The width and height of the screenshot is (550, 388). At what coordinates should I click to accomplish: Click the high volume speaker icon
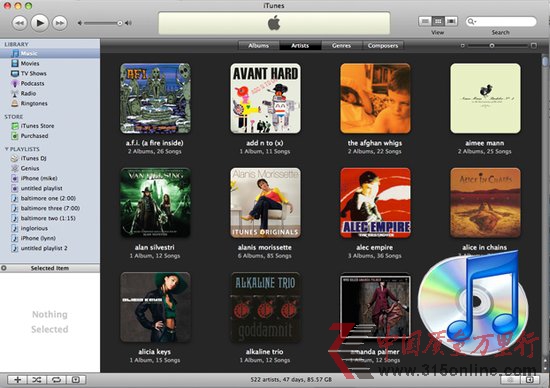pos(128,23)
